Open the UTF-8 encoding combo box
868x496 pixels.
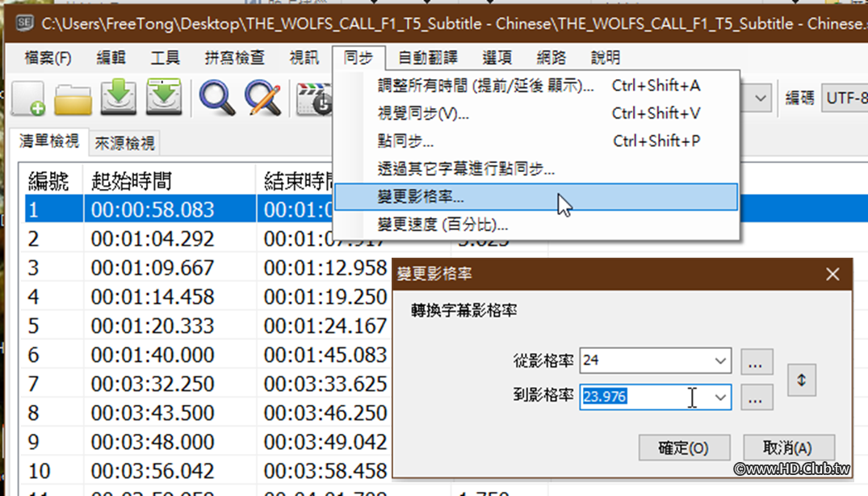tap(845, 99)
